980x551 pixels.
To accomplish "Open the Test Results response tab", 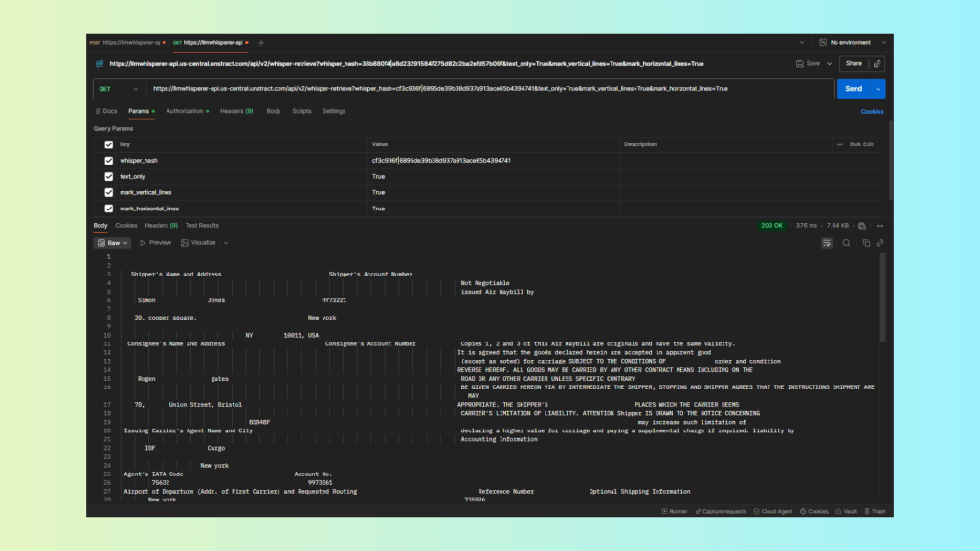I will [202, 226].
